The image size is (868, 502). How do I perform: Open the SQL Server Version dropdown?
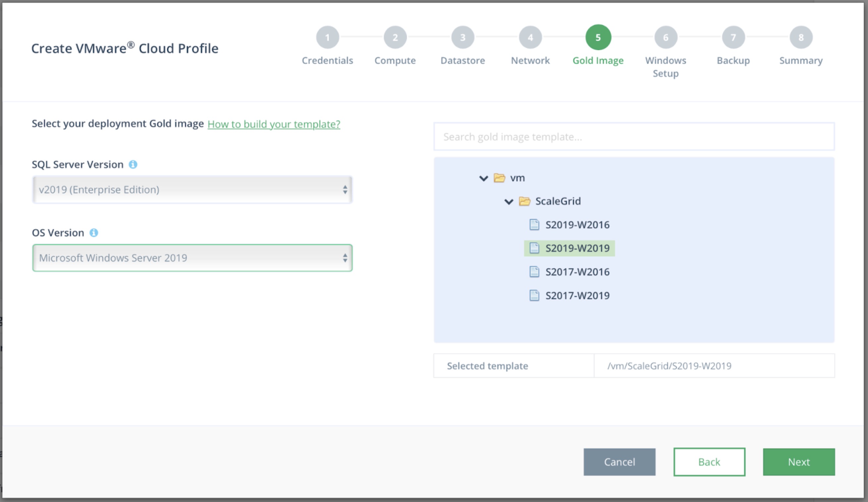(x=192, y=190)
